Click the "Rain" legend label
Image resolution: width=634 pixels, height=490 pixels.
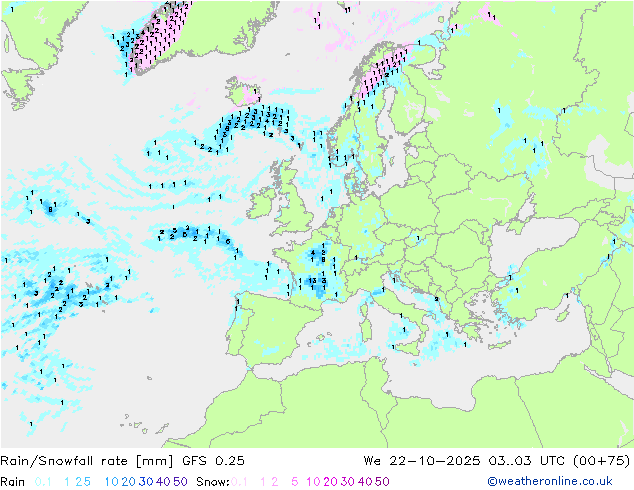pyautogui.click(x=13, y=482)
